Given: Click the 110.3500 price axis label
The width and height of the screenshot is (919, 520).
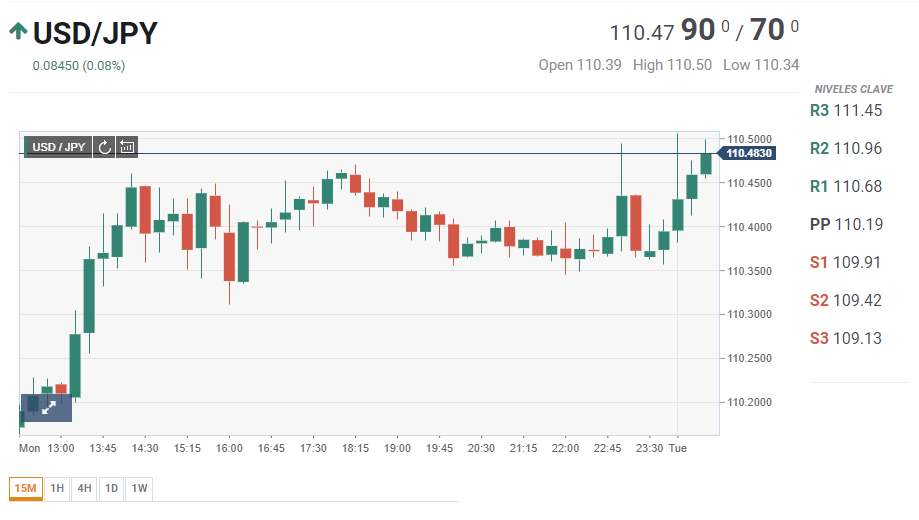Looking at the screenshot, I should tap(750, 271).
